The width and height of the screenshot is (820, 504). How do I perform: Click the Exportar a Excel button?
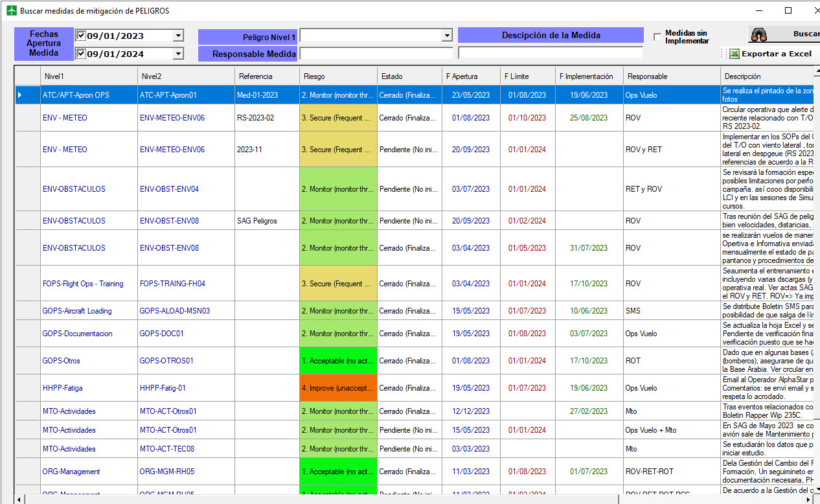(x=775, y=54)
